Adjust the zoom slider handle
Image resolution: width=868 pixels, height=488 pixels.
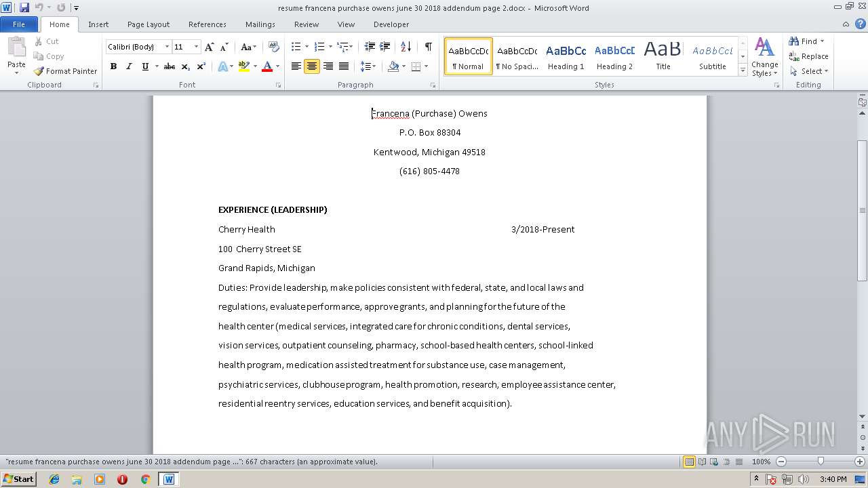(821, 462)
